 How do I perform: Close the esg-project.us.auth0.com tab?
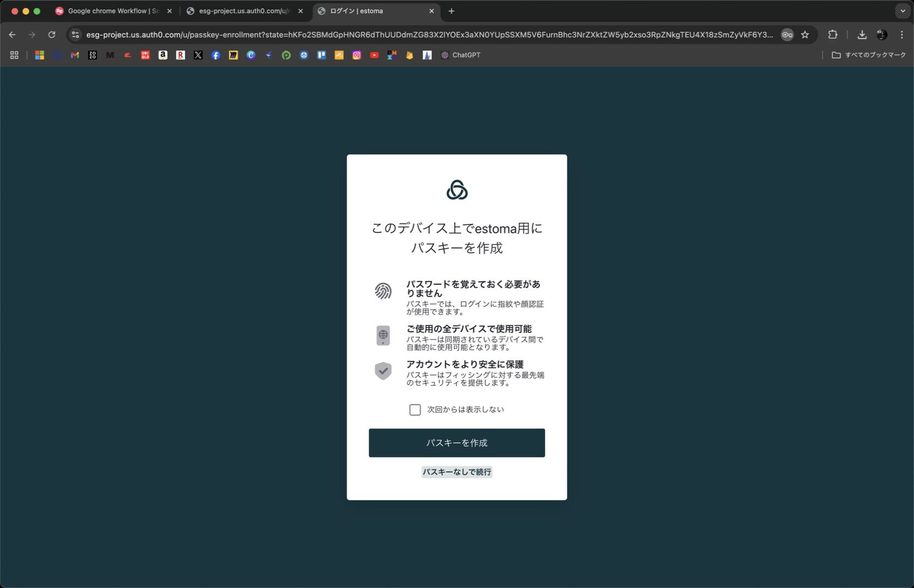(x=301, y=11)
